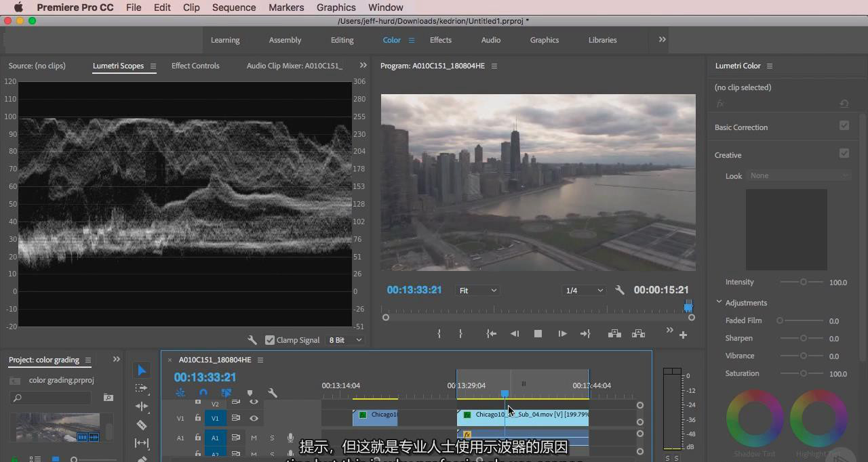
Task: Open the File menu
Action: pyautogui.click(x=134, y=7)
